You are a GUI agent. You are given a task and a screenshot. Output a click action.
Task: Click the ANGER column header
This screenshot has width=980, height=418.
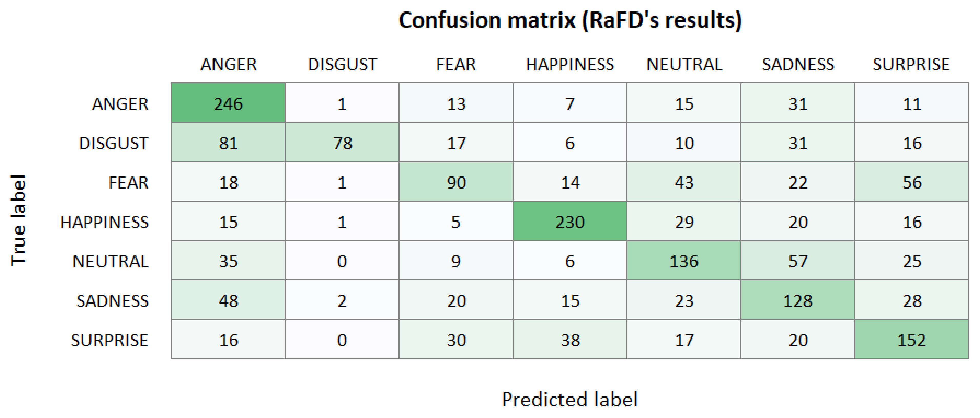pyautogui.click(x=229, y=65)
